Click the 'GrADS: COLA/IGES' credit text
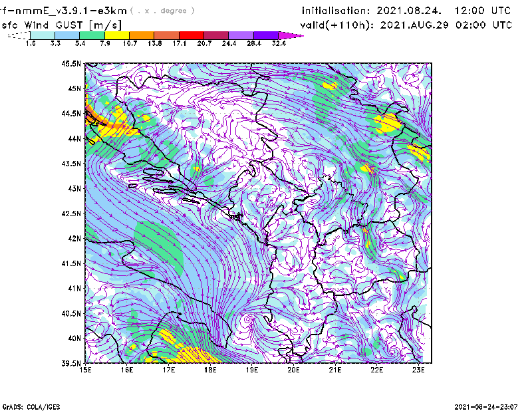The width and height of the screenshot is (532, 411). pos(31,407)
